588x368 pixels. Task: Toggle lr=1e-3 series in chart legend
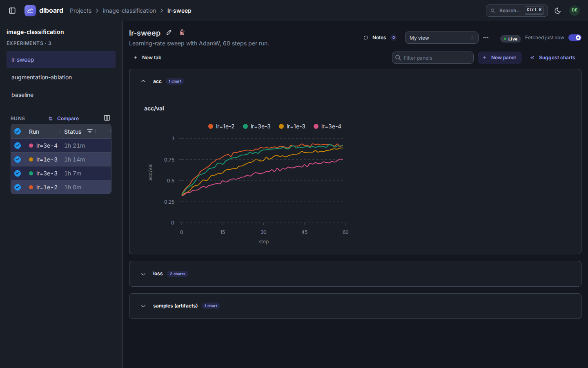[x=292, y=126]
